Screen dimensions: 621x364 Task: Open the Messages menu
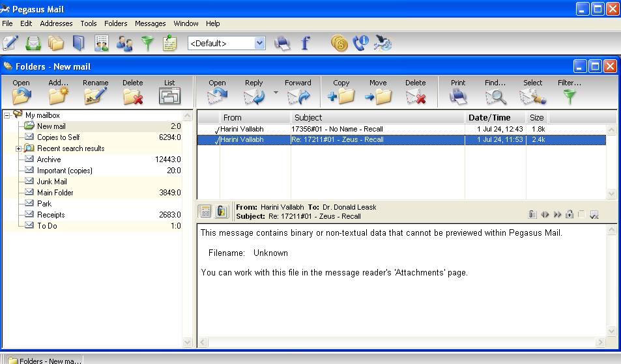click(x=150, y=23)
